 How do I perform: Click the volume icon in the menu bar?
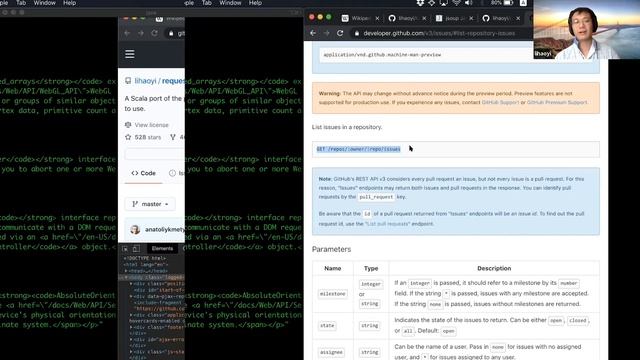[x=469, y=3]
